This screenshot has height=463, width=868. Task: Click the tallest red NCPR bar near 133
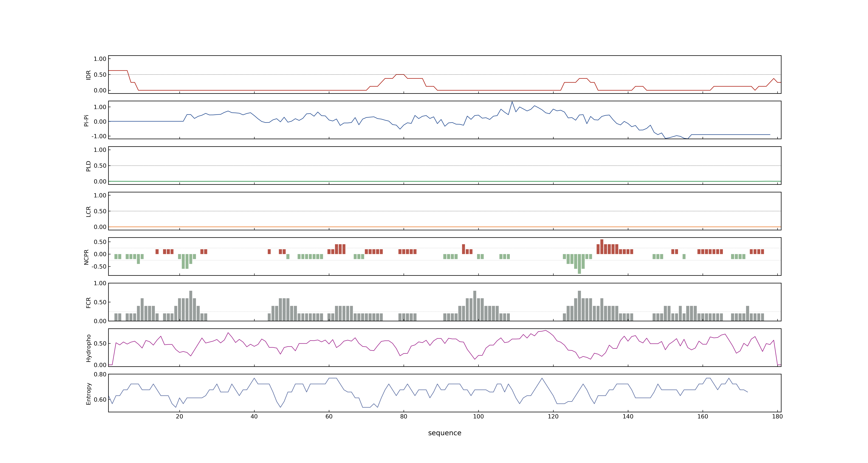point(602,247)
